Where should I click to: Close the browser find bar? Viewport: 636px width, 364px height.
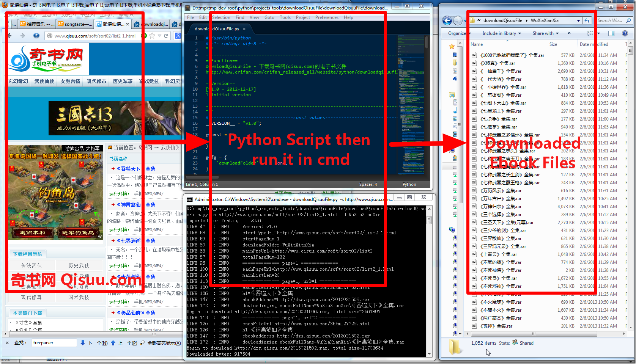pyautogui.click(x=7, y=343)
